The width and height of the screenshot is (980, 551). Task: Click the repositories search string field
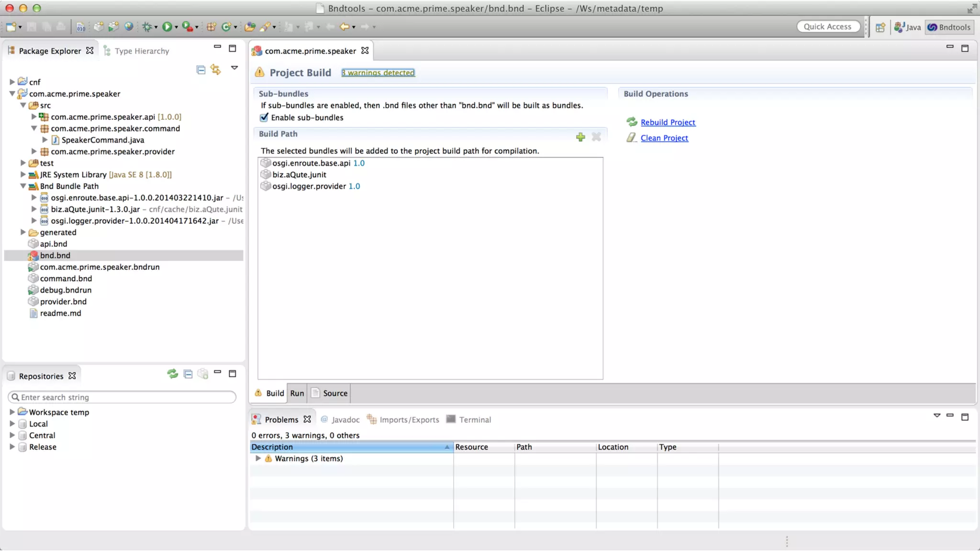tap(122, 397)
